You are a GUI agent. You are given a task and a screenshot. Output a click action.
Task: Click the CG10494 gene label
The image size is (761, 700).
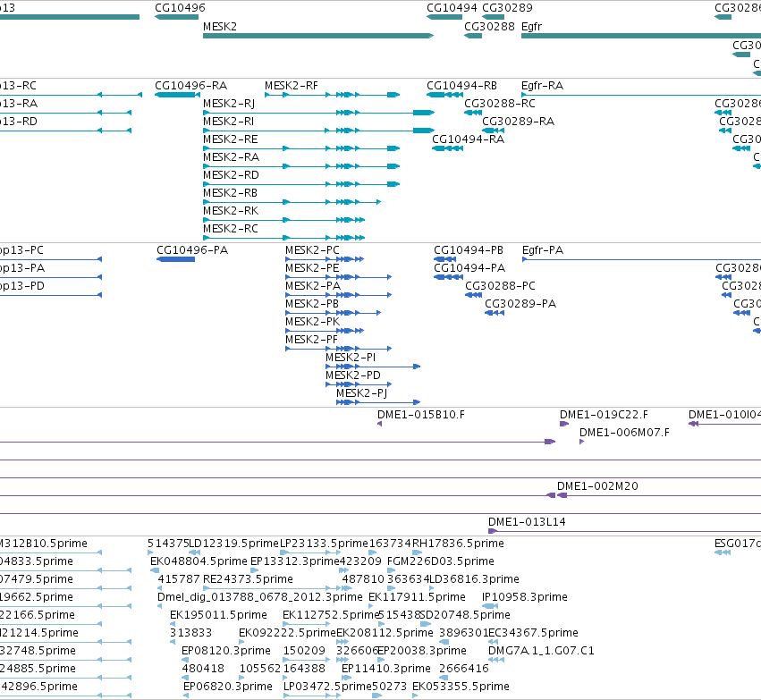(x=452, y=8)
